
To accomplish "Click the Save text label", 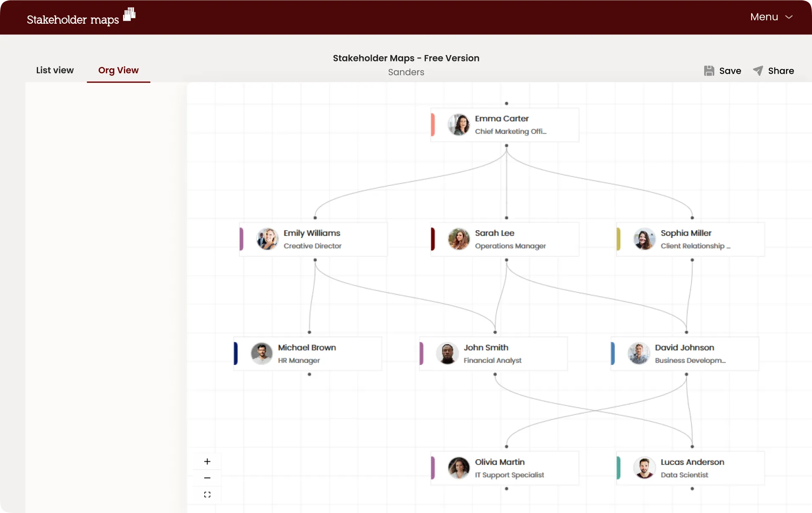I will [730, 71].
